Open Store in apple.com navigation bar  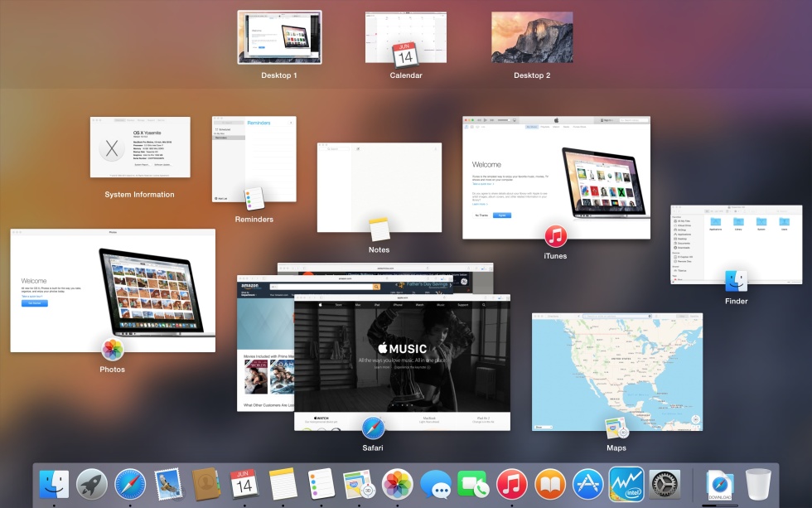point(338,305)
